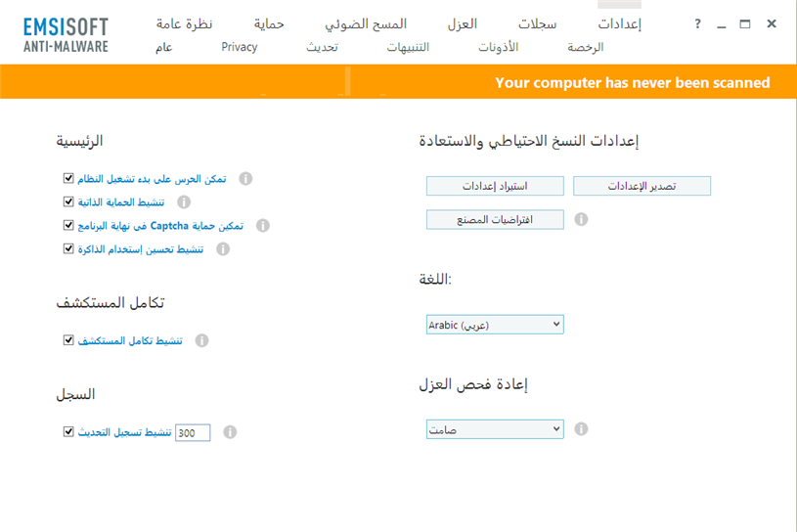Image resolution: width=797 pixels, height=532 pixels.
Task: Open help via the question mark icon
Action: pos(697,24)
